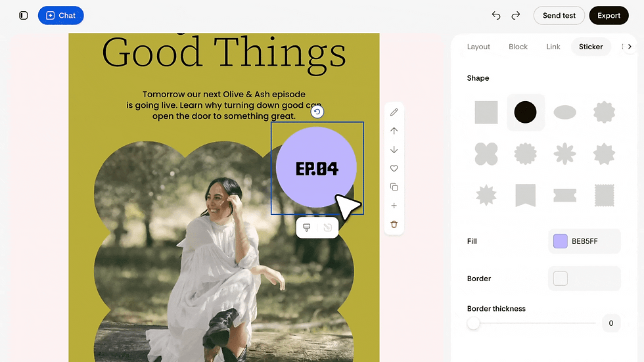Choose the pointed starburst shape in third row
The height and width of the screenshot is (362, 644).
click(x=486, y=195)
